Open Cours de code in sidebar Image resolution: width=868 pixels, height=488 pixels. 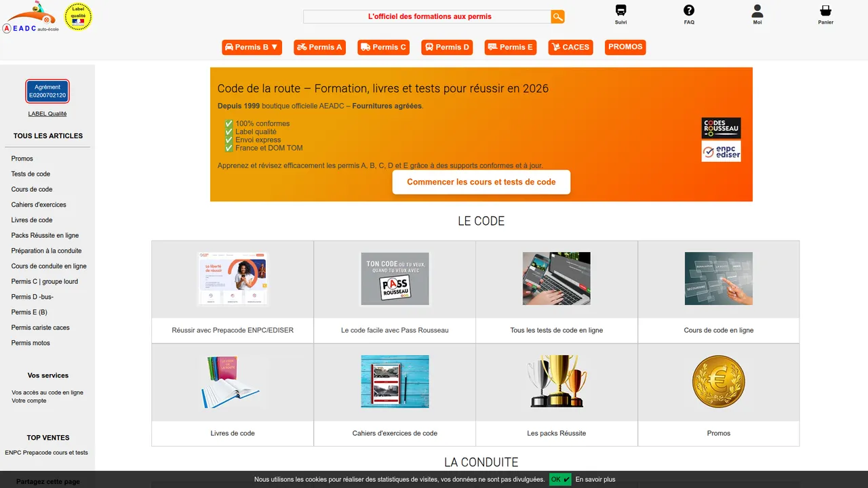coord(32,190)
